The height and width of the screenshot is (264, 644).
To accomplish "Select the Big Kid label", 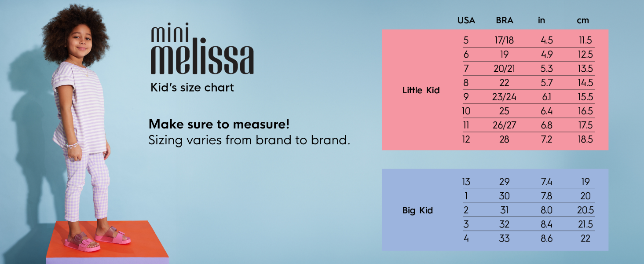I will click(417, 210).
